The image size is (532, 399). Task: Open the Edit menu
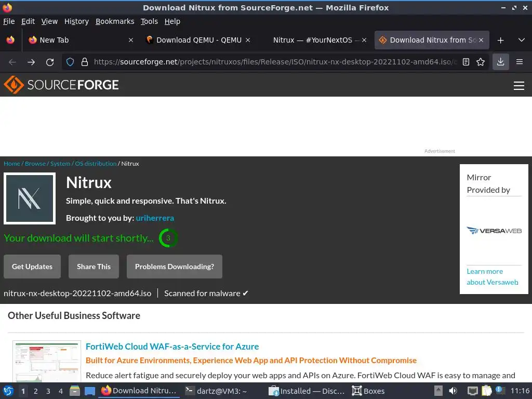pyautogui.click(x=28, y=21)
